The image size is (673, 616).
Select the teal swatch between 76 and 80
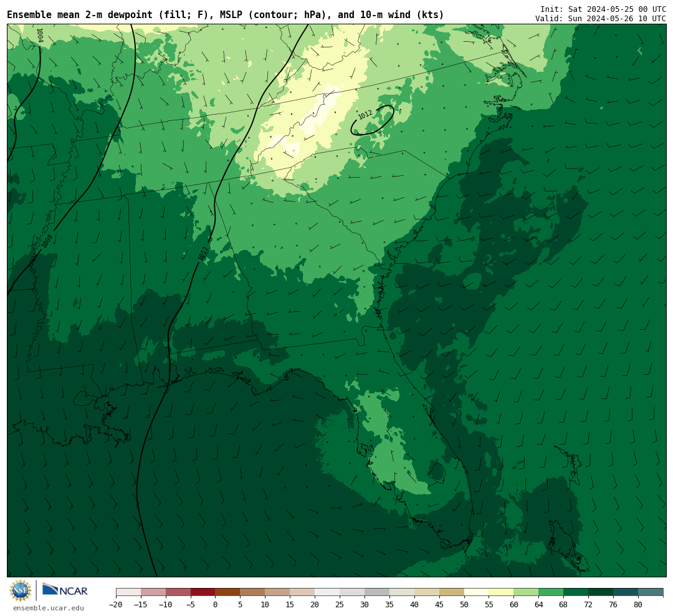click(626, 592)
